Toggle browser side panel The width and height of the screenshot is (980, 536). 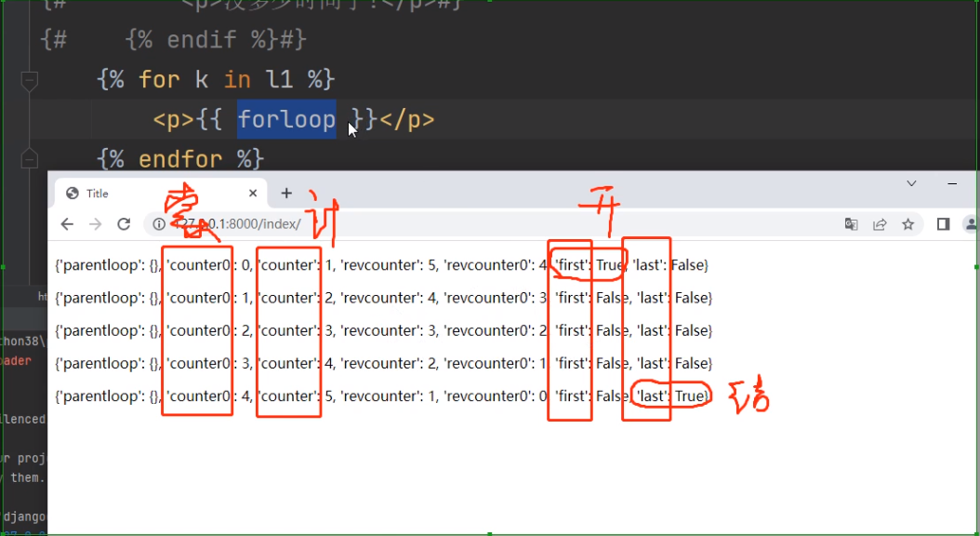tap(944, 224)
